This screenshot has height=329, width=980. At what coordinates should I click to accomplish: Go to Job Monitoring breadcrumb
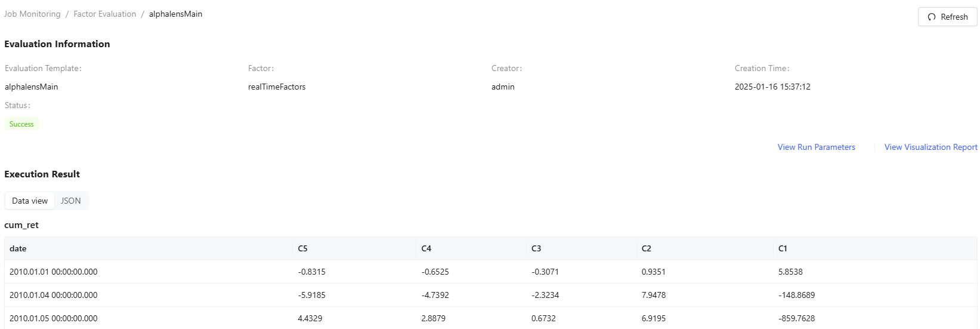[32, 14]
